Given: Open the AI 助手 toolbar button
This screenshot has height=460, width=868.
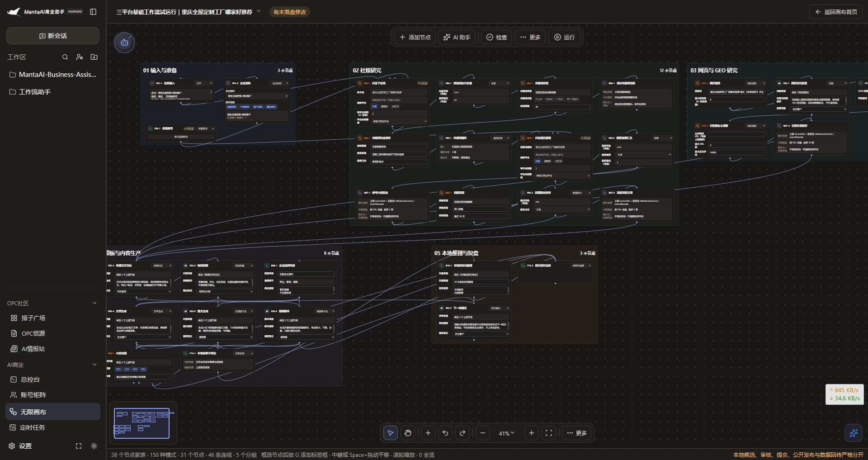Looking at the screenshot, I should (457, 37).
